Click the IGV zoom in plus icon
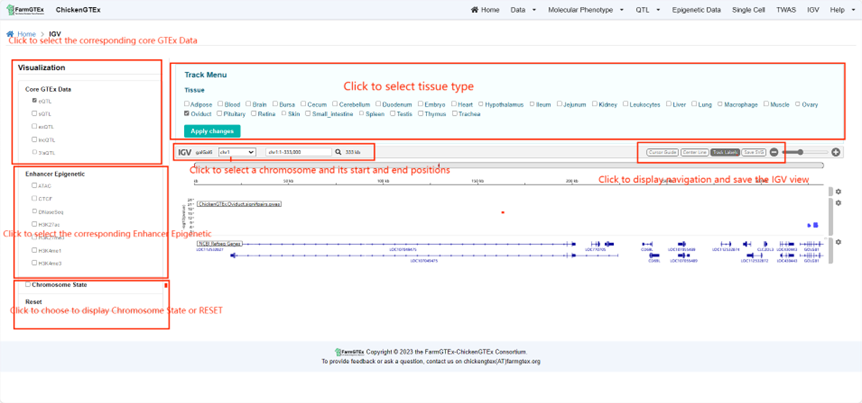The width and height of the screenshot is (862, 403). tap(836, 152)
